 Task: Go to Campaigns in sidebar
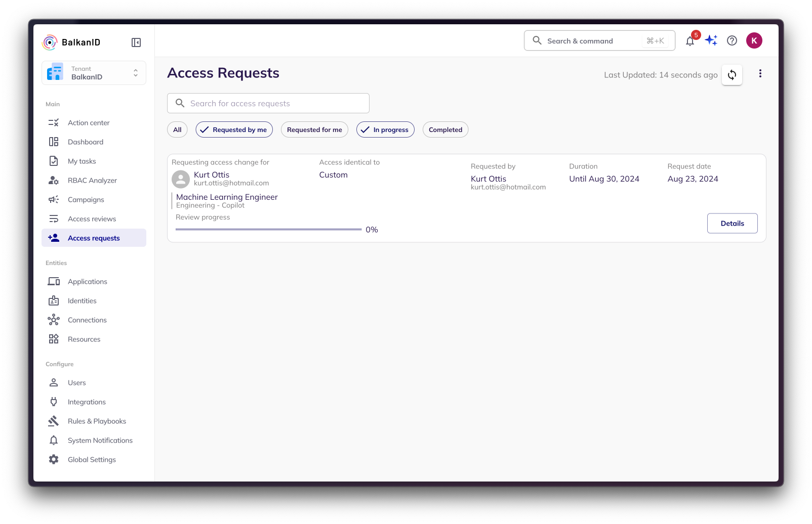pos(86,200)
